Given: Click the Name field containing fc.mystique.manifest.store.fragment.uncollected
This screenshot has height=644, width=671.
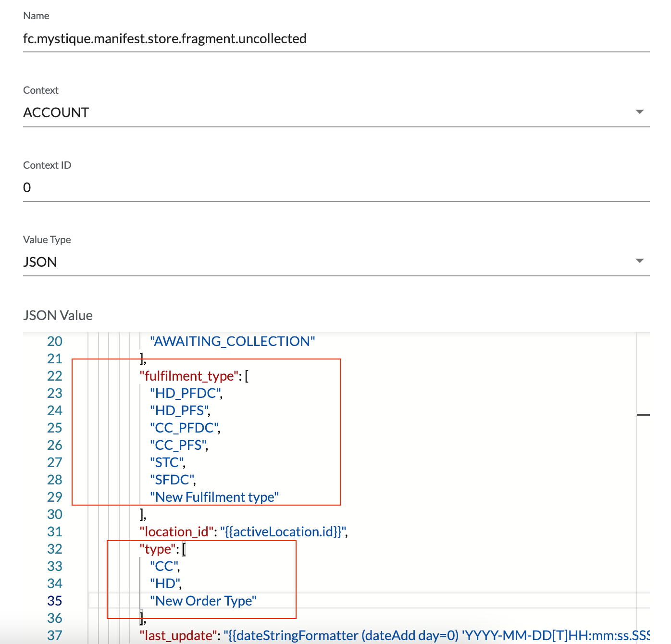Looking at the screenshot, I should 164,39.
